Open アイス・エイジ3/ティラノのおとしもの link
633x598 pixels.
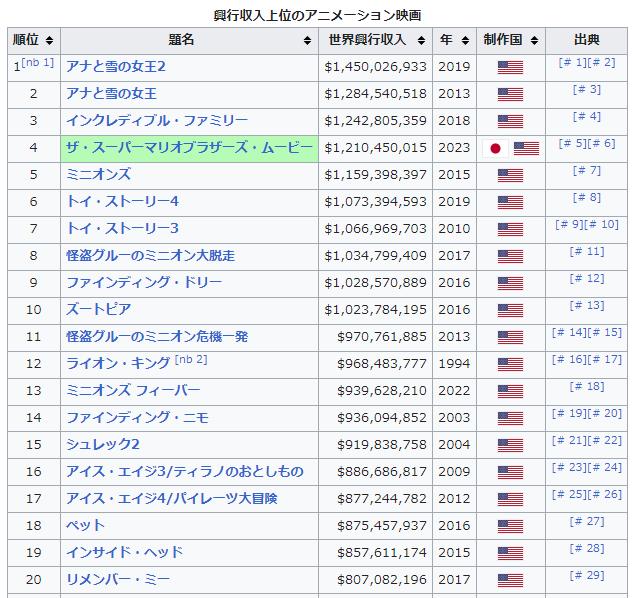pos(185,472)
